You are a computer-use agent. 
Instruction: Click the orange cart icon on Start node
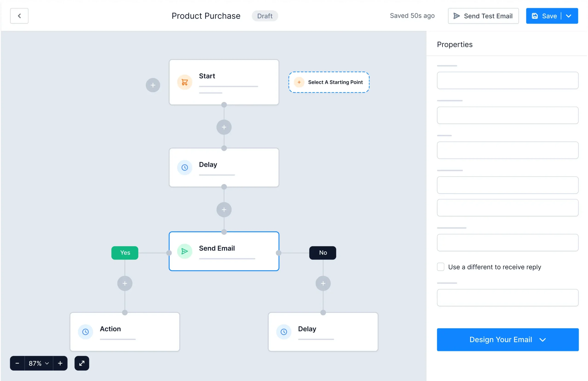coord(184,82)
